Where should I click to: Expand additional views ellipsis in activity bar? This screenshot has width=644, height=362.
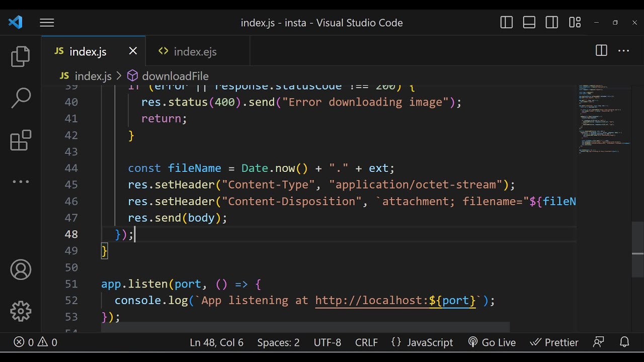(21, 182)
